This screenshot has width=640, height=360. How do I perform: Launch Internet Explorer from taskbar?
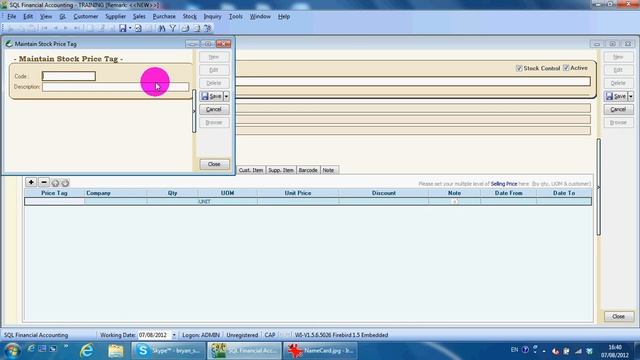pos(87,351)
